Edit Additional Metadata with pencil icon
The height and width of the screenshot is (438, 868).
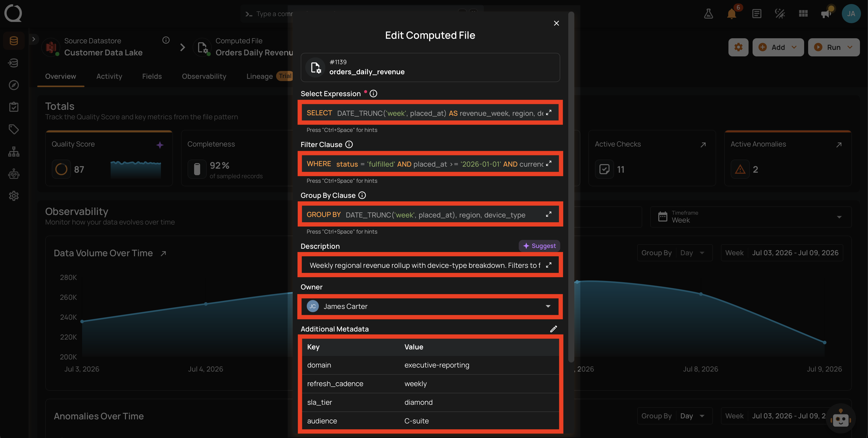554,329
